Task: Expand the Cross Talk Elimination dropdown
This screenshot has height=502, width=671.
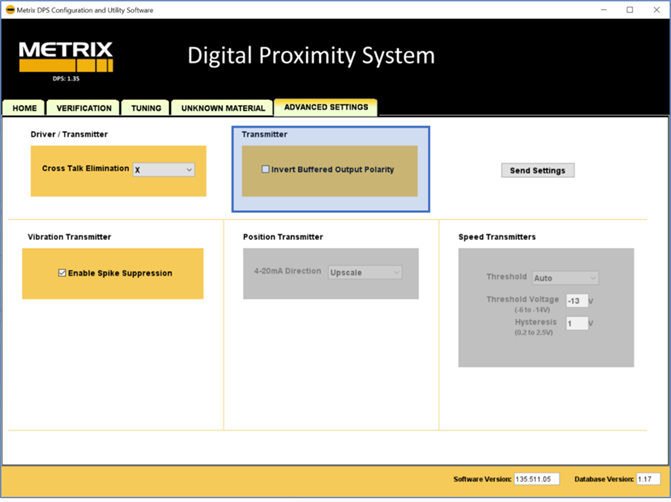Action: tap(164, 170)
